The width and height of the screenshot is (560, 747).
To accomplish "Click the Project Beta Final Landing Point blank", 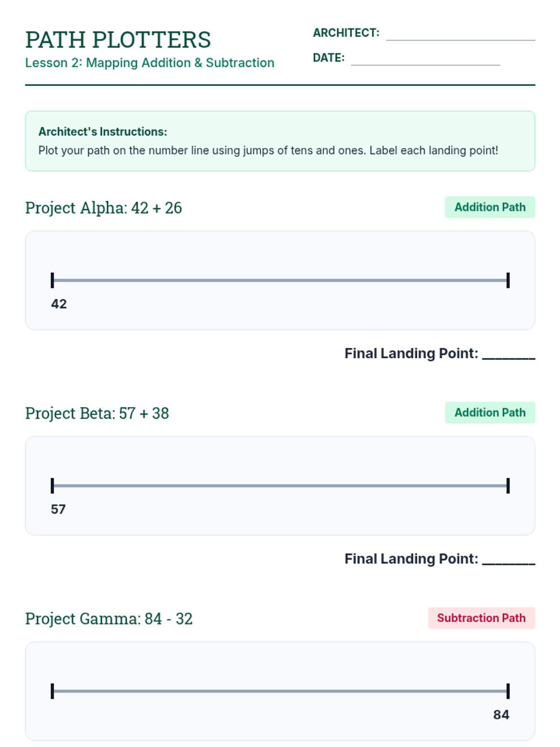I will coord(508,559).
